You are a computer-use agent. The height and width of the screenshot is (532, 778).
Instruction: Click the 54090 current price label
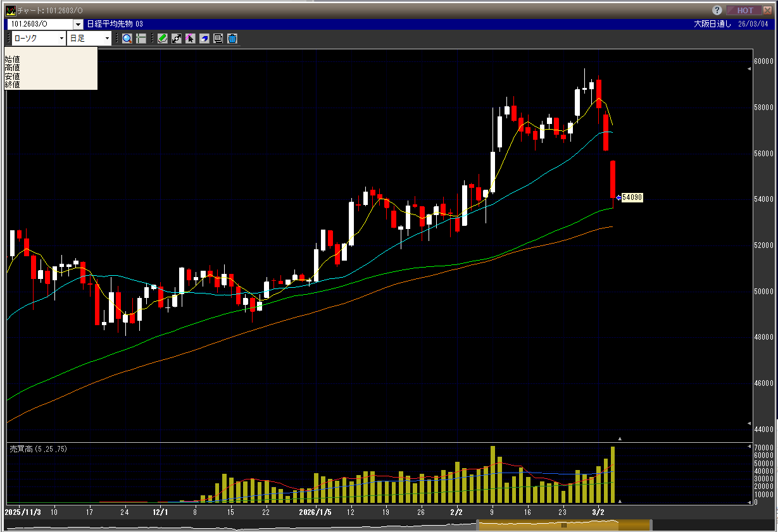632,197
